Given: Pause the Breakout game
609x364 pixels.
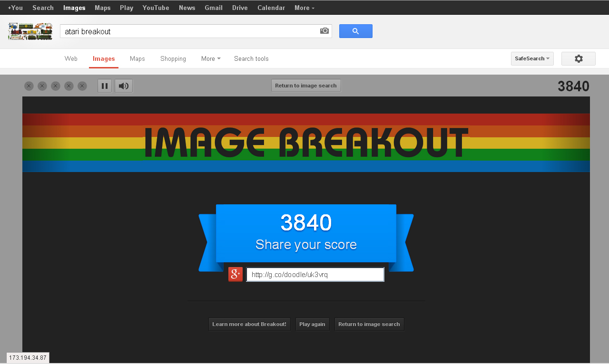Looking at the screenshot, I should pos(105,86).
